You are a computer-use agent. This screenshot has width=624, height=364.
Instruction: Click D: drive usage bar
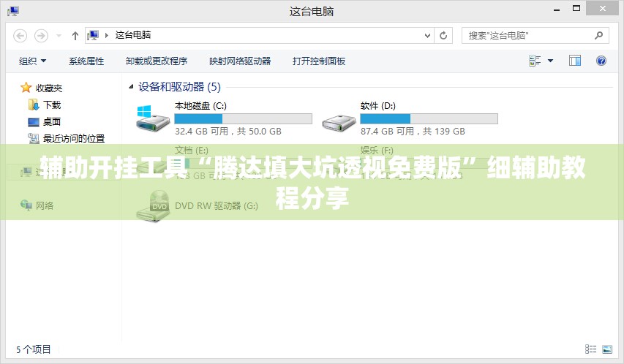429,118
